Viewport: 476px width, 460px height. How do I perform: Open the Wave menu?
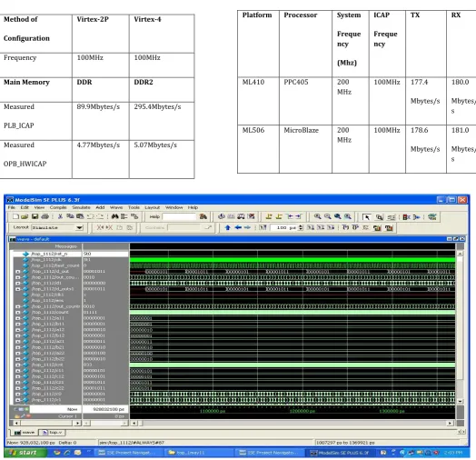(x=116, y=207)
